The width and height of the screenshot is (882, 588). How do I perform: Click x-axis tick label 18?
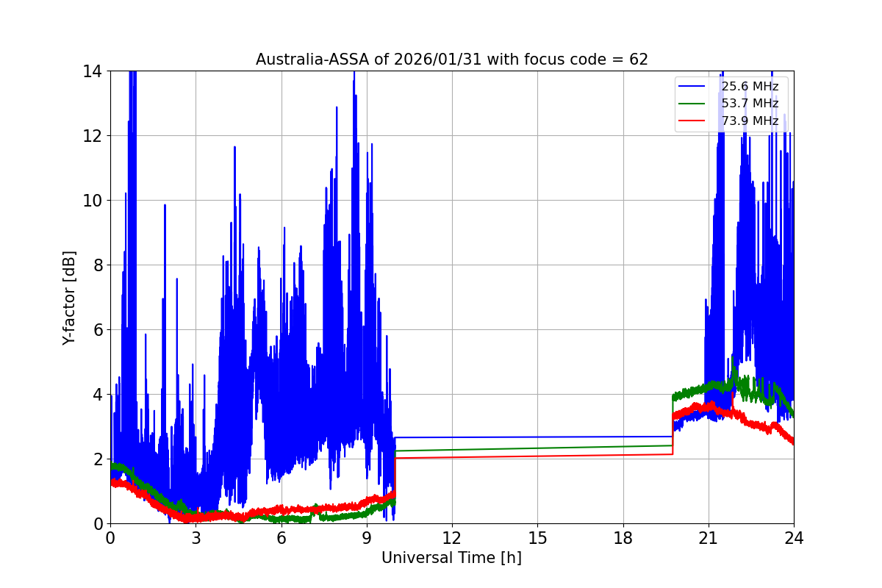pos(623,538)
